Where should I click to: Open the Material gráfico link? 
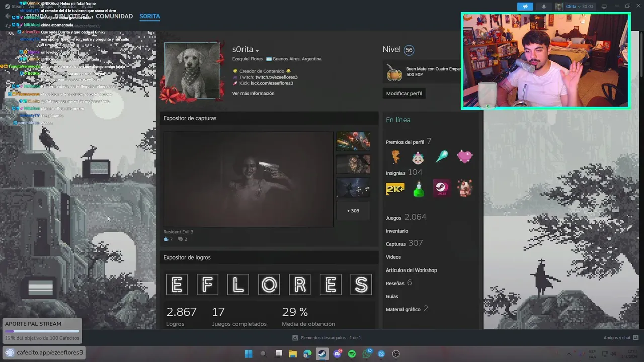[x=407, y=309]
